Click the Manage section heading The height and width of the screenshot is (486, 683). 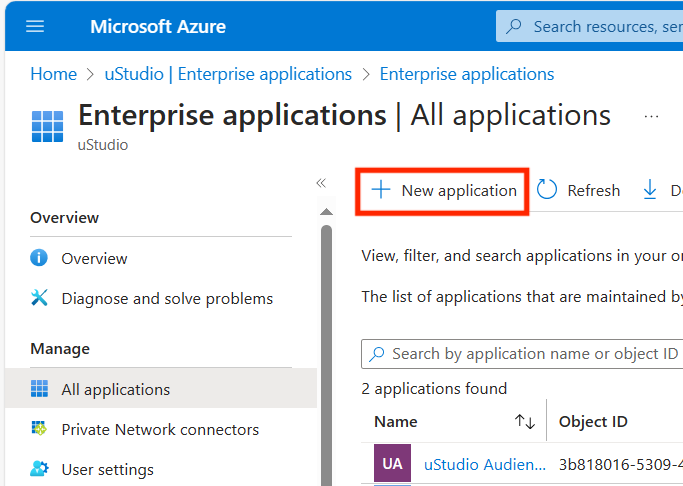(60, 349)
